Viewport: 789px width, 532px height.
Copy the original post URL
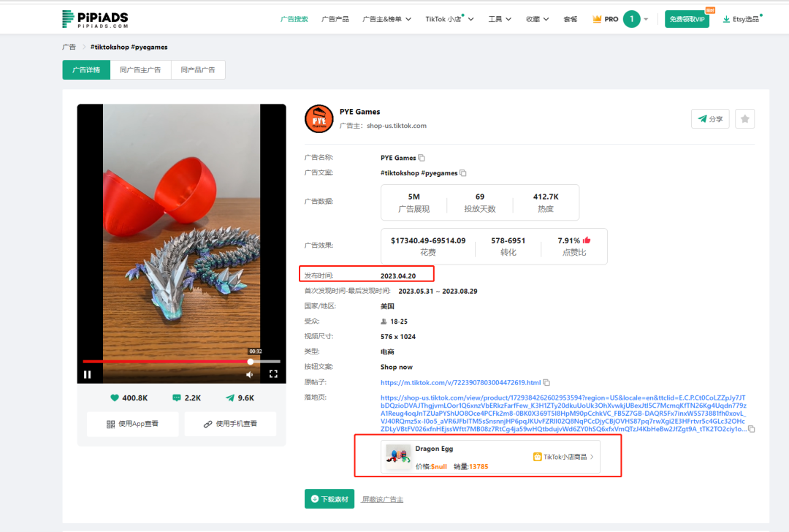point(546,382)
